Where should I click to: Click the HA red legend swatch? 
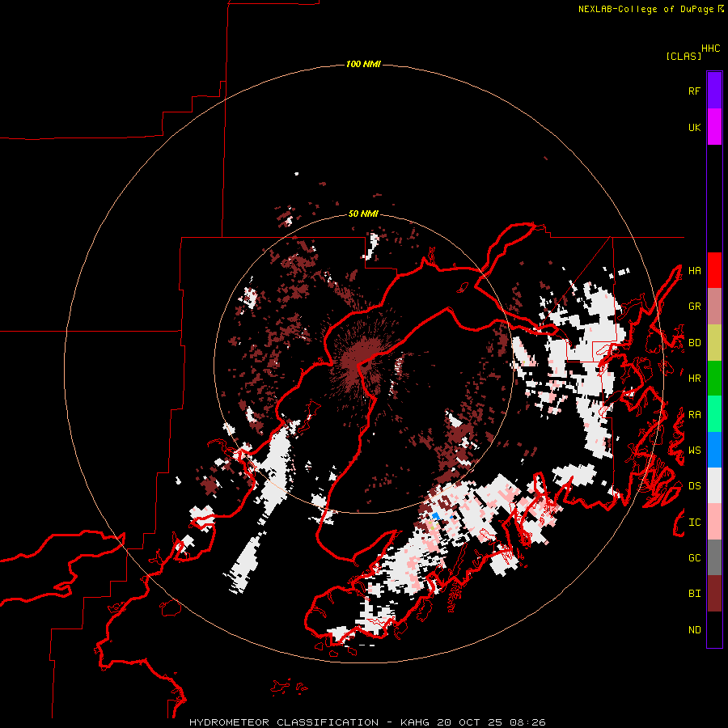pos(714,270)
